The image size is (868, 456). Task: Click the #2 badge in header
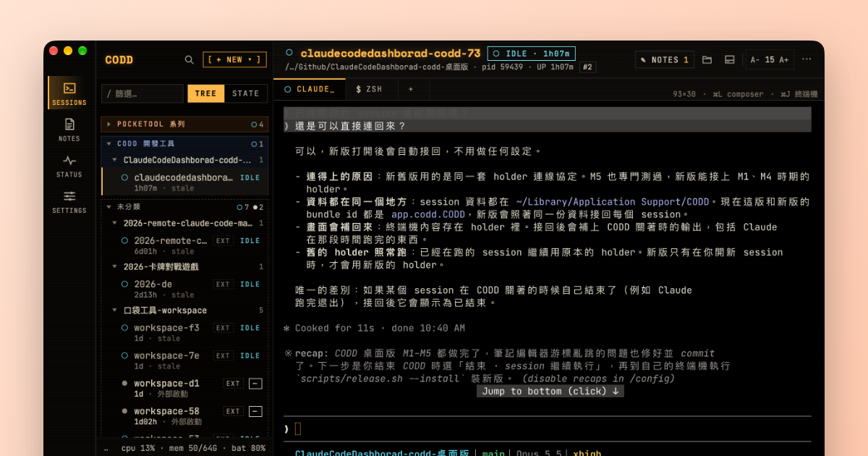point(587,67)
